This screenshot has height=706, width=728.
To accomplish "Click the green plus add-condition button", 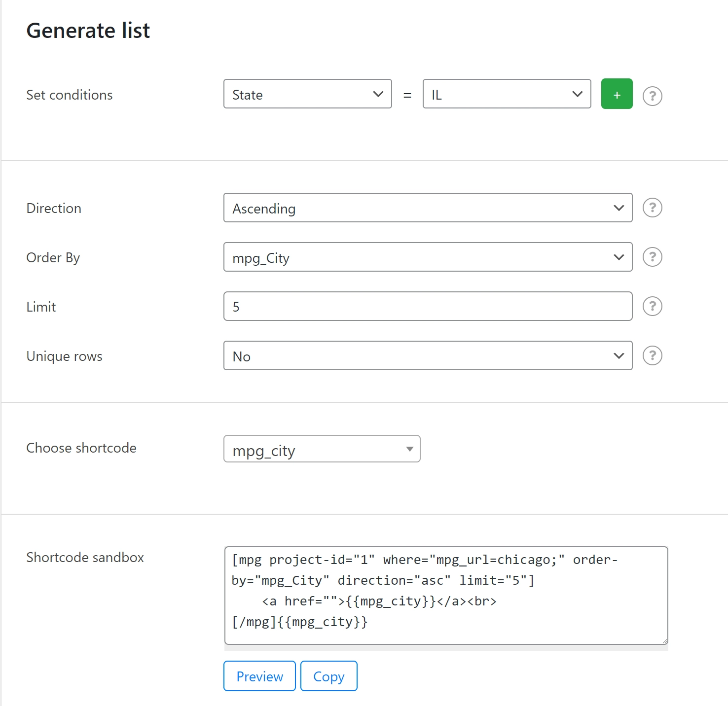I will pyautogui.click(x=617, y=94).
